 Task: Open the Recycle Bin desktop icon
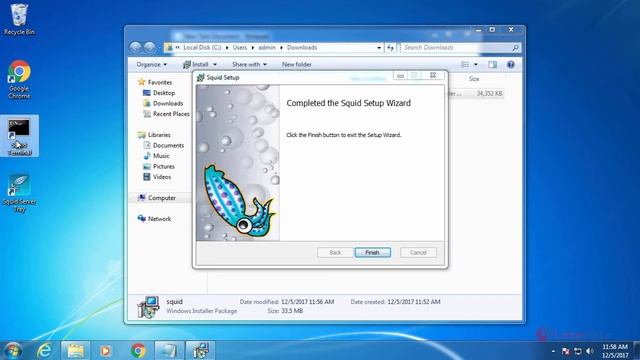19,19
